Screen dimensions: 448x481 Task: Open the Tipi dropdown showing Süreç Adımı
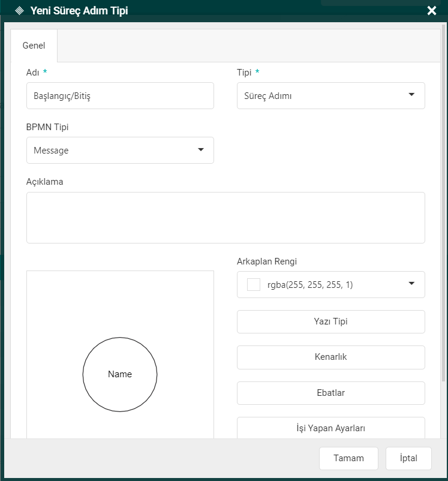coord(324,96)
